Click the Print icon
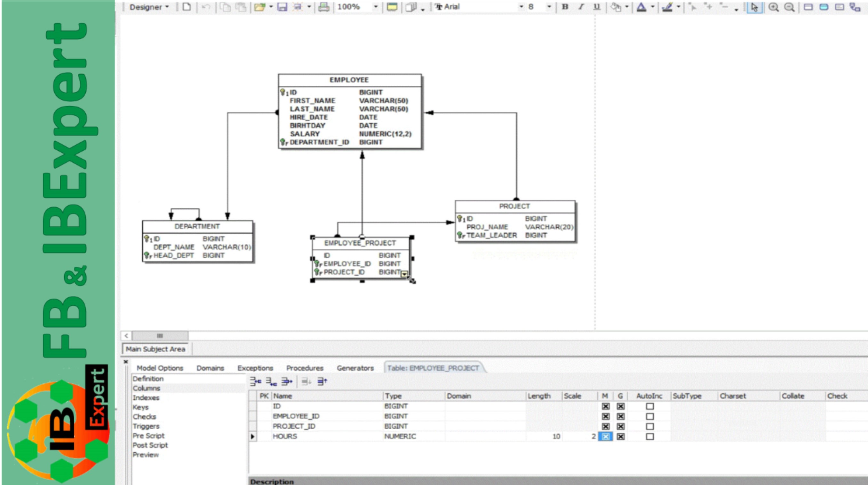This screenshot has width=868, height=485. (323, 7)
